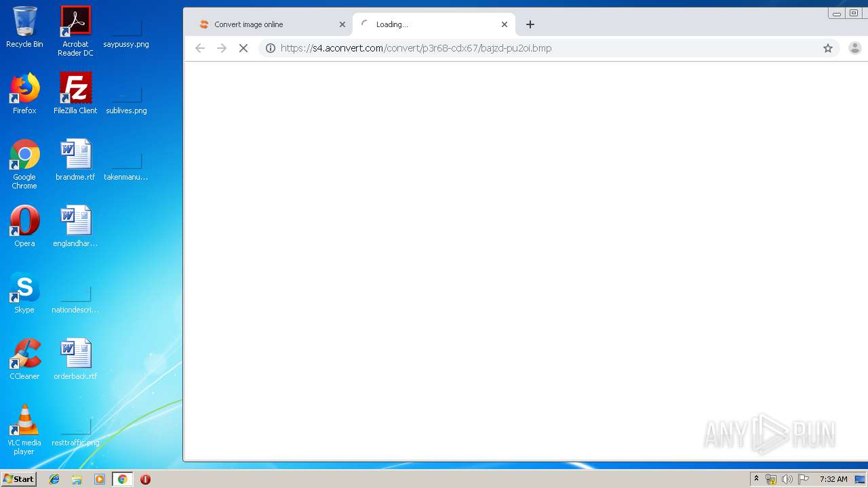The height and width of the screenshot is (488, 868).
Task: Click the 7:32 AM clock
Action: 833,479
